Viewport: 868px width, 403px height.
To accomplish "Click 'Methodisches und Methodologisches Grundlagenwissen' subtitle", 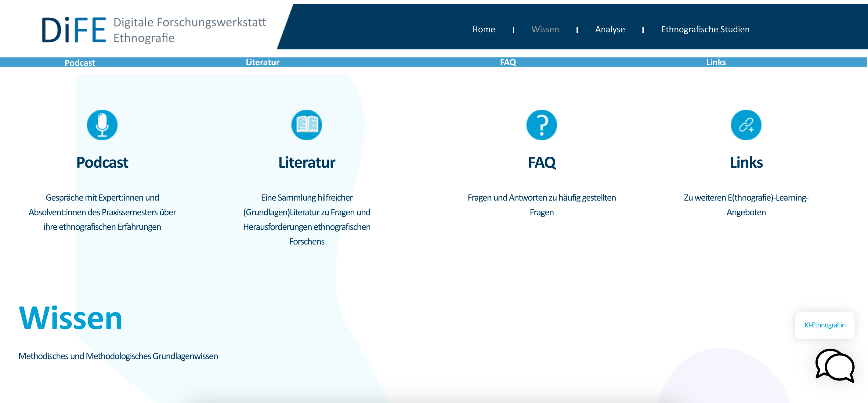I will 118,356.
